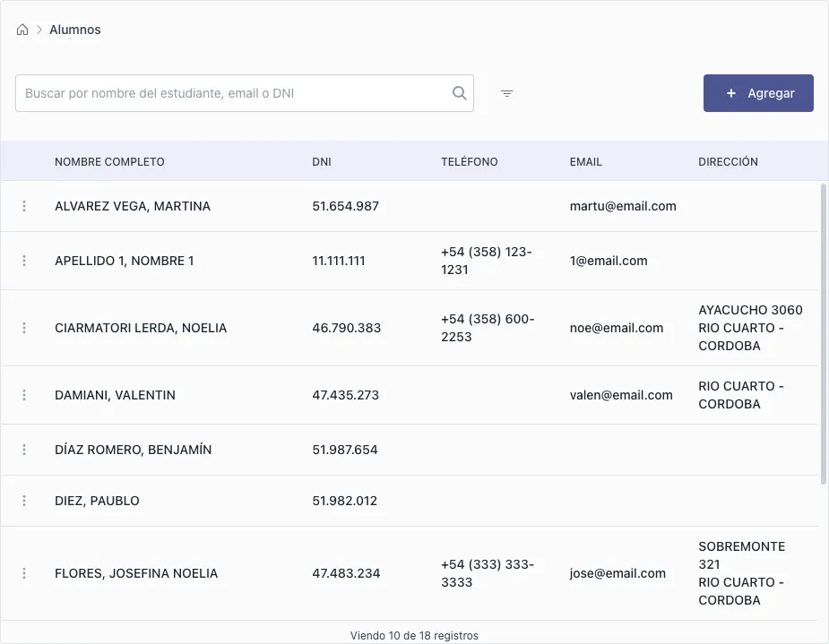Open row actions for APELLIDO 1, NOMBRE 1
The height and width of the screenshot is (644, 829).
pyautogui.click(x=24, y=261)
